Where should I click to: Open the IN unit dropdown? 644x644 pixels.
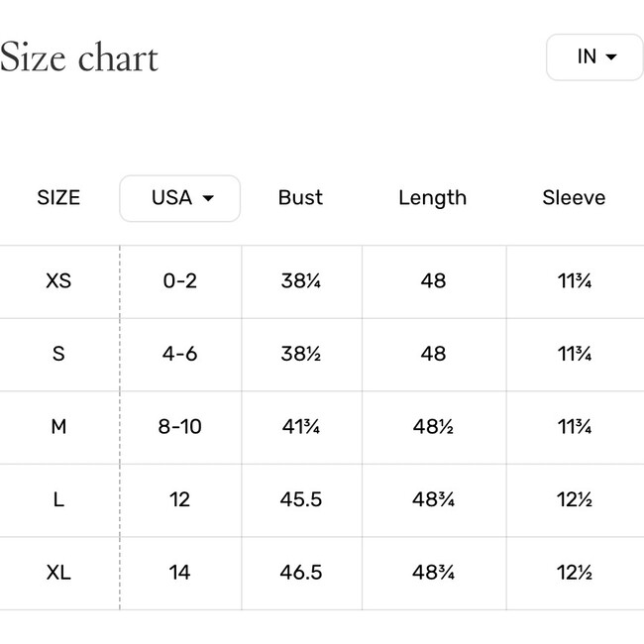[x=594, y=57]
